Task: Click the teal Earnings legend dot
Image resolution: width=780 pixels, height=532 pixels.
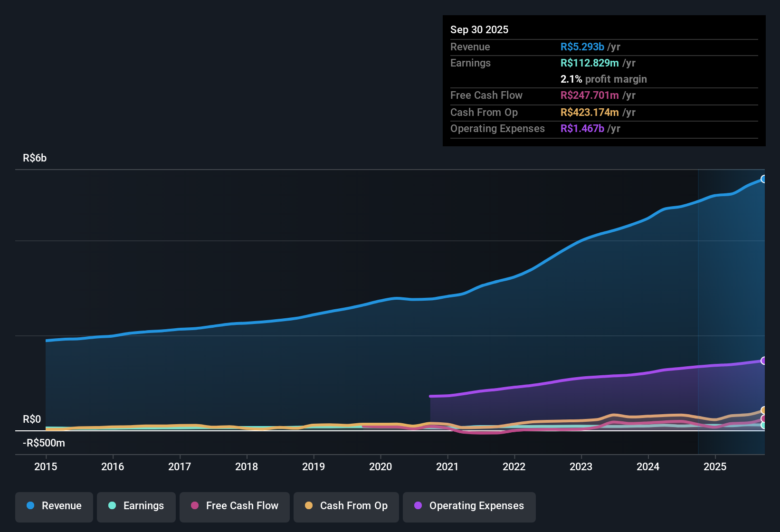Action: coord(112,506)
